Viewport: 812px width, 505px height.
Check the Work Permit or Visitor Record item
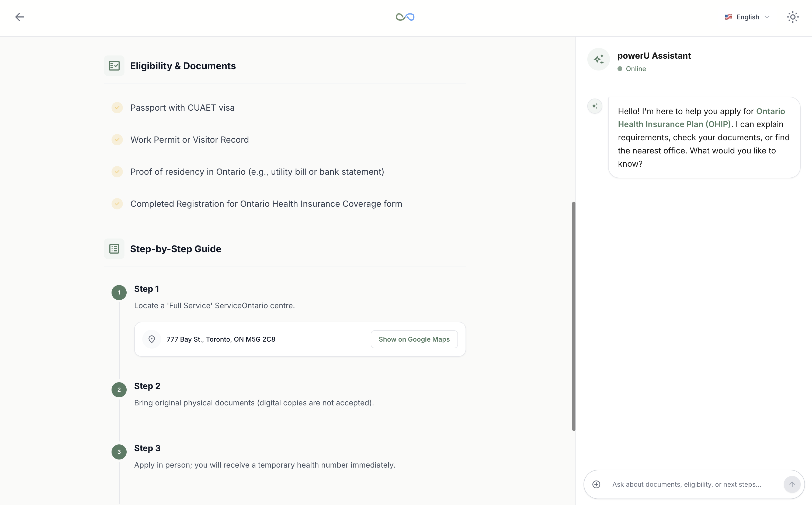pyautogui.click(x=117, y=140)
